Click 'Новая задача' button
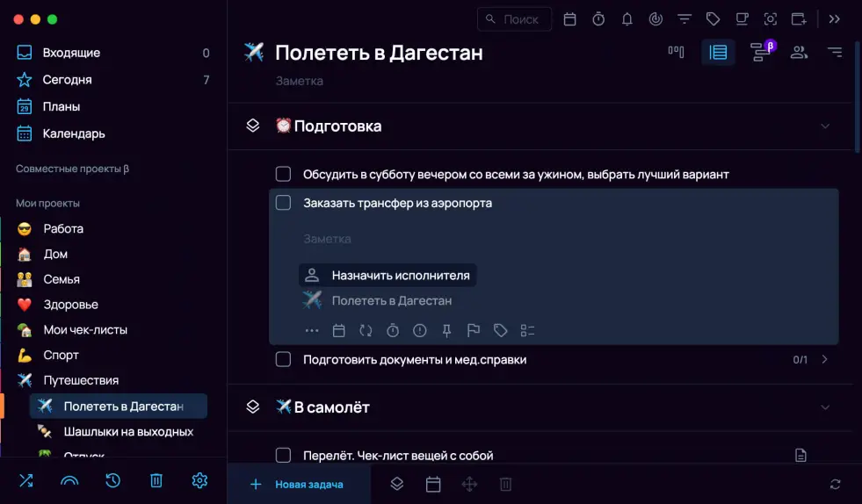Screen dimensions: 862x504 coord(298,484)
